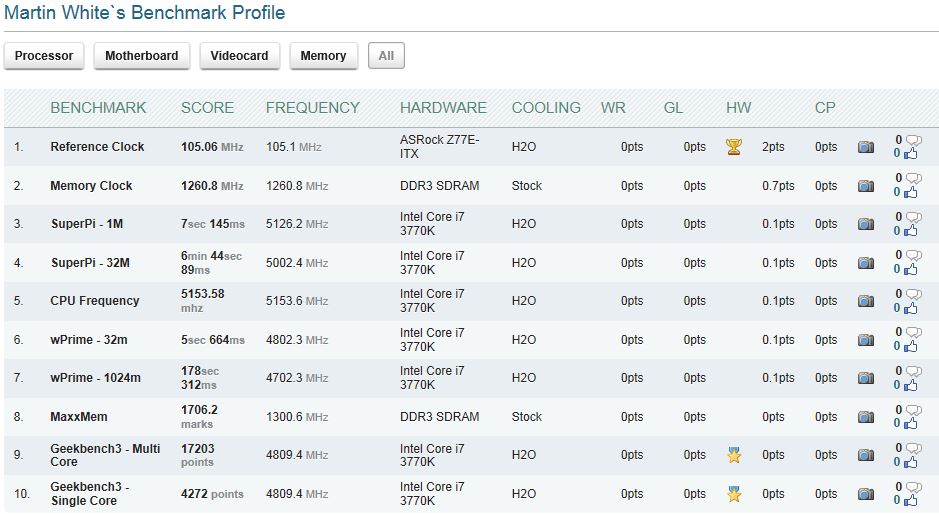This screenshot has height=514, width=939.
Task: Click DDR3 SDRAM in the MaxxMem row
Action: (x=440, y=416)
